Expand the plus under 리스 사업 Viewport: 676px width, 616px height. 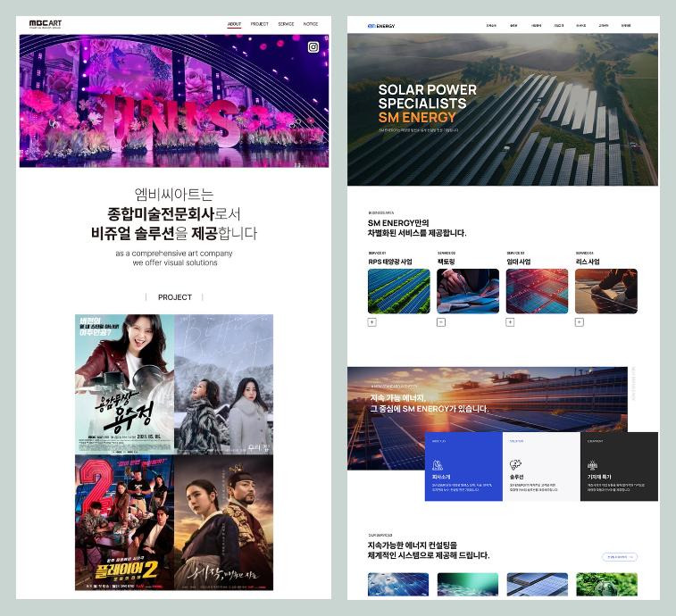(580, 322)
